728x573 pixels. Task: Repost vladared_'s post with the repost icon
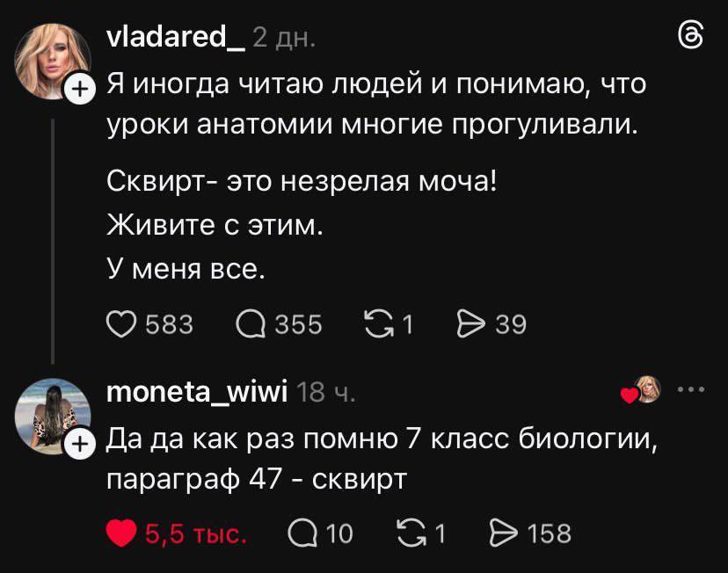click(x=380, y=324)
